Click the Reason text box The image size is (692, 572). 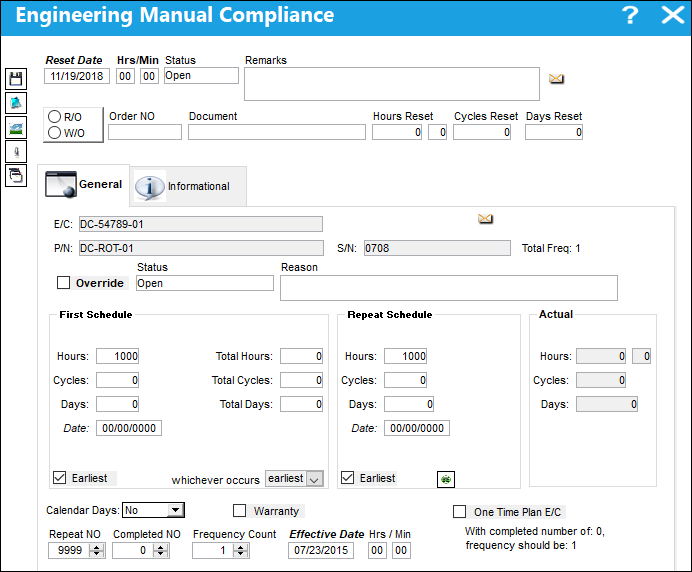coord(449,288)
